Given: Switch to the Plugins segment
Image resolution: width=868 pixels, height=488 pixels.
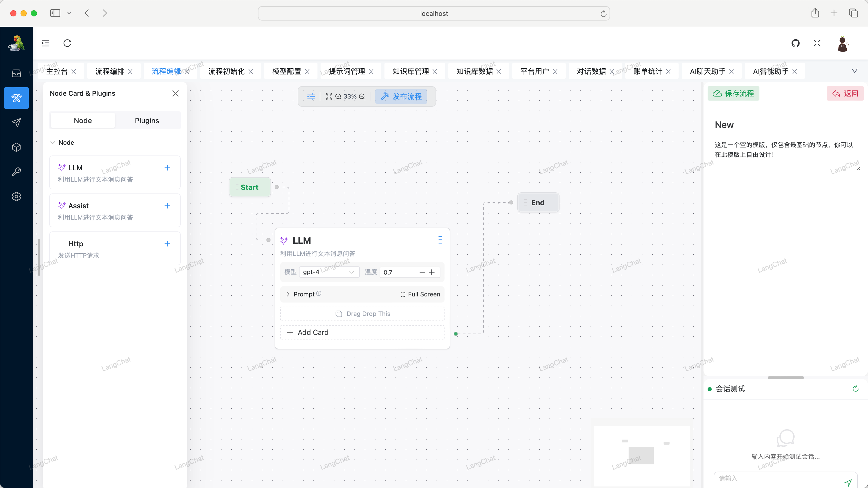Looking at the screenshot, I should 147,121.
